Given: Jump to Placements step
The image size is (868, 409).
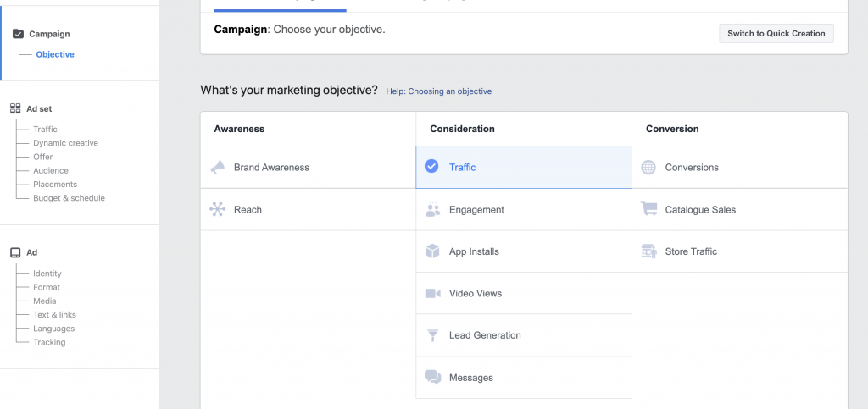Looking at the screenshot, I should [x=55, y=185].
